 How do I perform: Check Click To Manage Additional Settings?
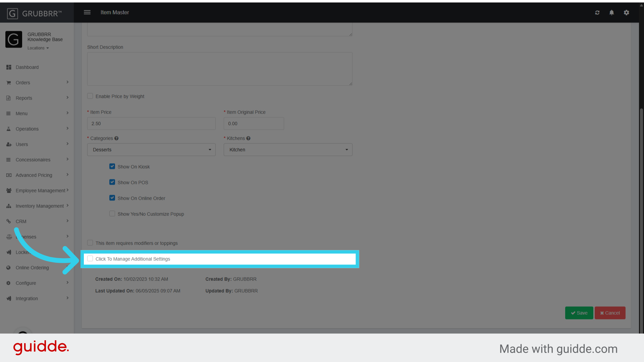coord(90,259)
